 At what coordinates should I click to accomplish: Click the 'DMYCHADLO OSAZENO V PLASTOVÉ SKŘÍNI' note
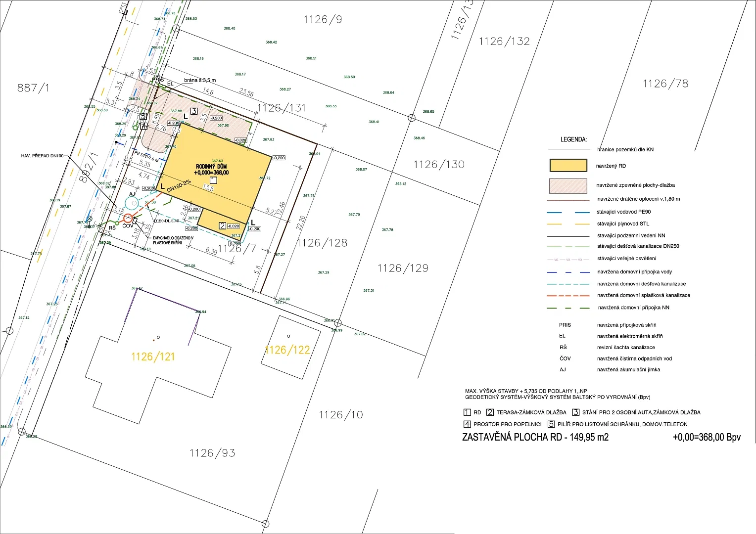tap(173, 240)
